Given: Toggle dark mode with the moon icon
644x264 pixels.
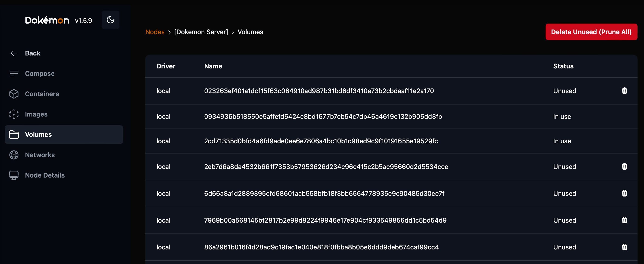Looking at the screenshot, I should coord(110,20).
